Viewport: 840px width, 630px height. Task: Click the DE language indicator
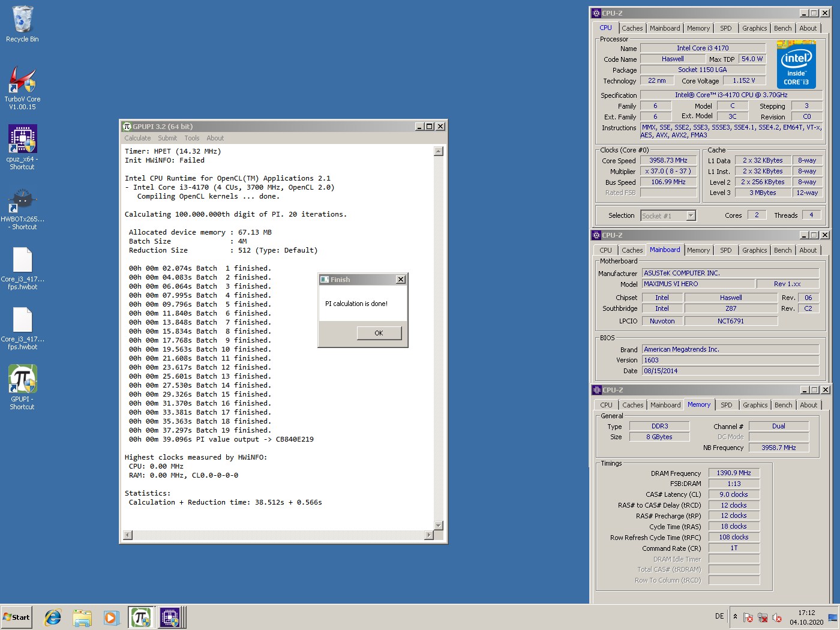click(x=719, y=617)
